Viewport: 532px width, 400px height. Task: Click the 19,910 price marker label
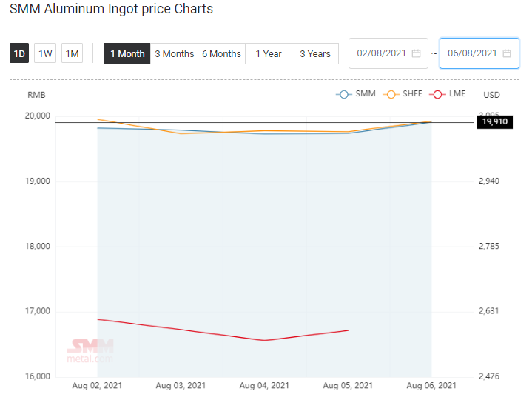pos(495,122)
